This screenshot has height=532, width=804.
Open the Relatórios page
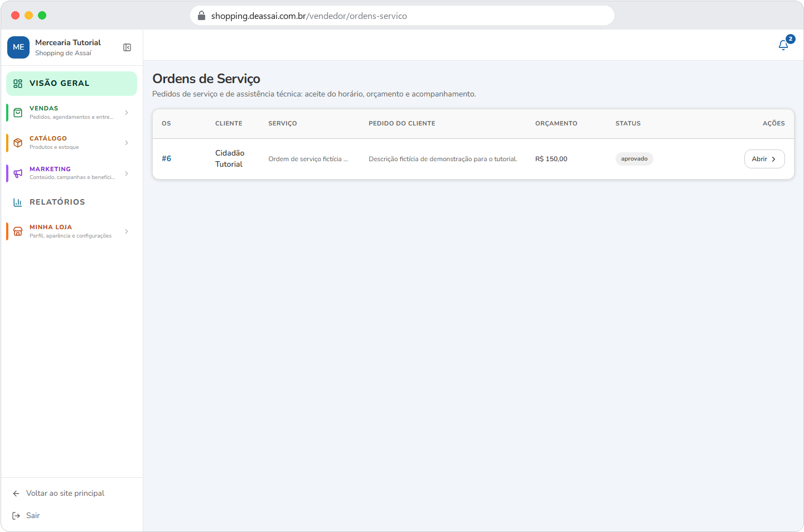coord(71,202)
